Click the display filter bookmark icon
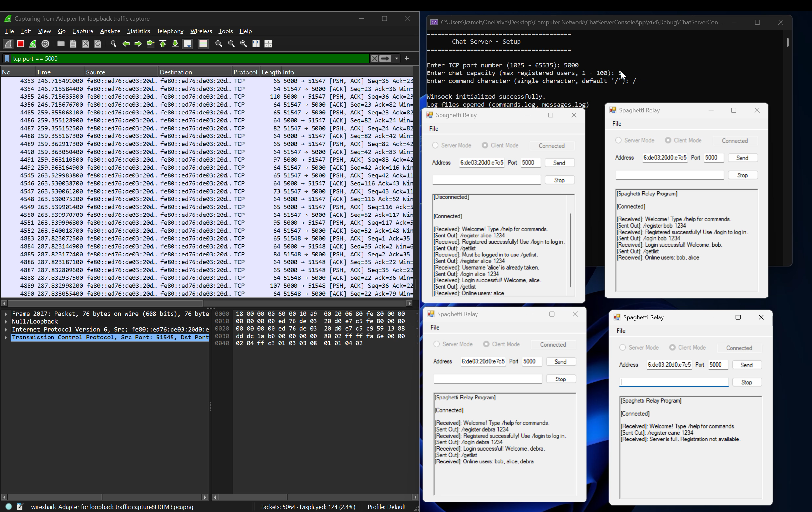 click(x=7, y=59)
